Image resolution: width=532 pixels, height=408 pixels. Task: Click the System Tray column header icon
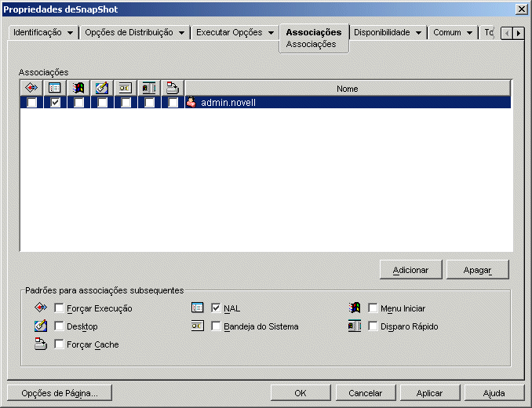pos(126,89)
